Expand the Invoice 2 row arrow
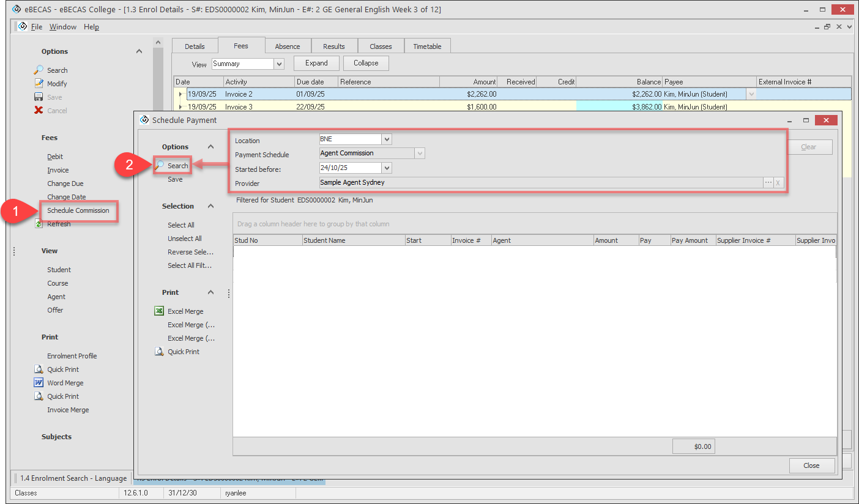Screen dimensions: 859x504 tap(180, 94)
